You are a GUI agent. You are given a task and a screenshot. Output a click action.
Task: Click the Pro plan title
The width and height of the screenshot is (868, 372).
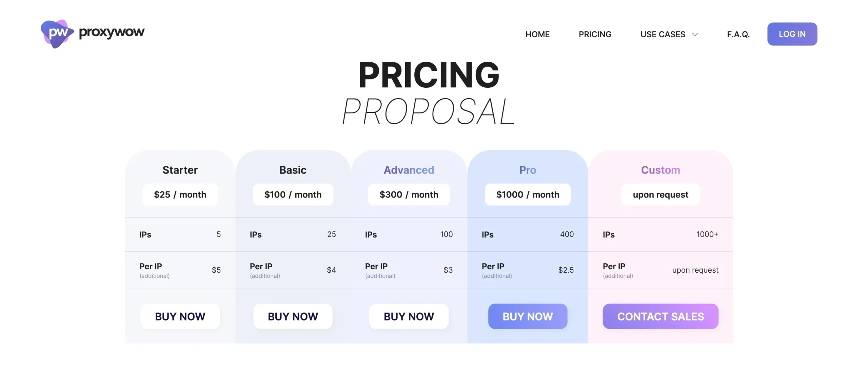(x=528, y=170)
